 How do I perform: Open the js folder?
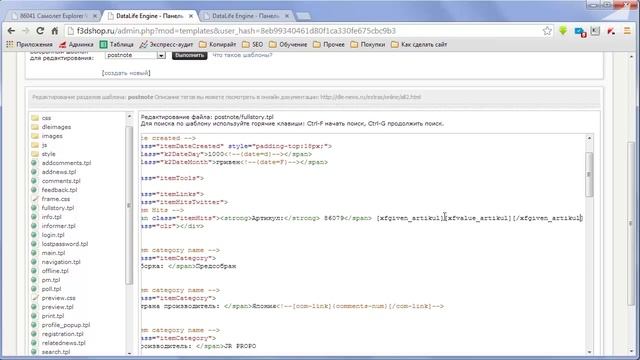[x=44, y=145]
